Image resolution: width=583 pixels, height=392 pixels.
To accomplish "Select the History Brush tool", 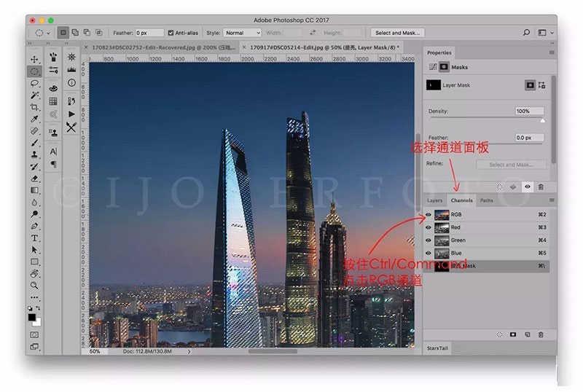I will (x=34, y=167).
